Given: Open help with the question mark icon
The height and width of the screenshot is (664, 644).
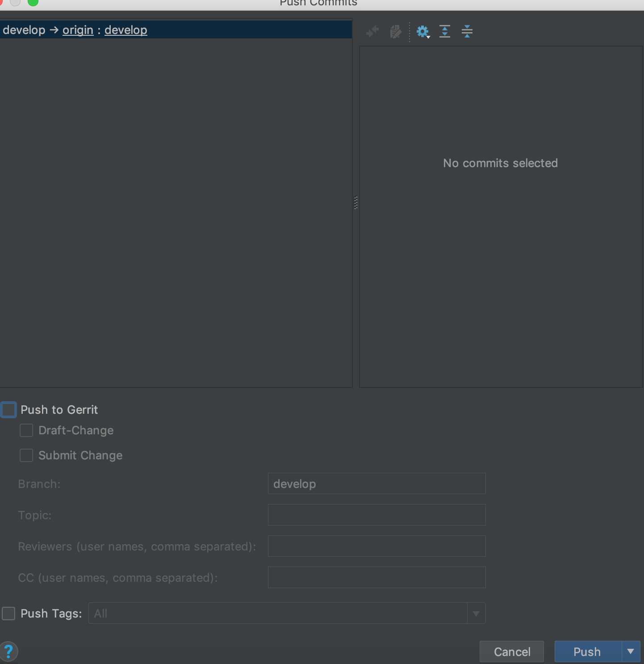Looking at the screenshot, I should click(x=8, y=651).
